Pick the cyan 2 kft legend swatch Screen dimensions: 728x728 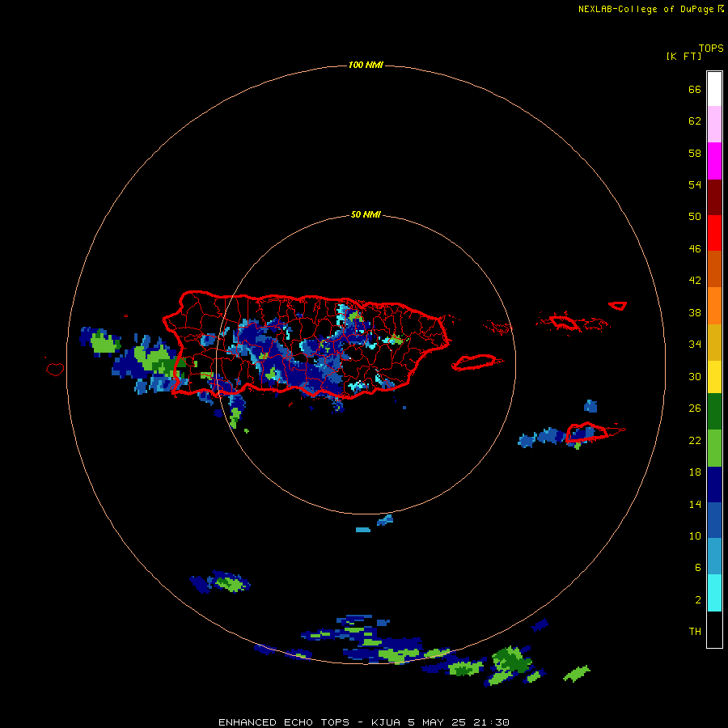click(714, 593)
